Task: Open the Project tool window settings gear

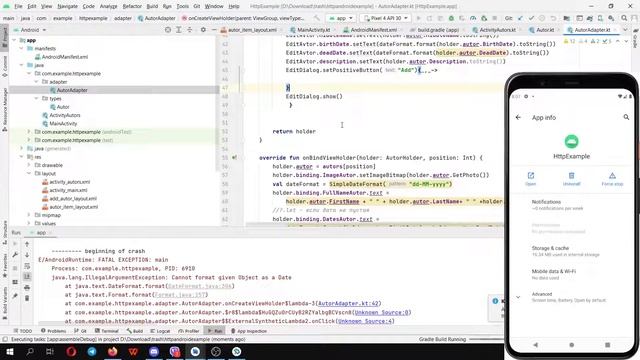Action: tap(203, 30)
